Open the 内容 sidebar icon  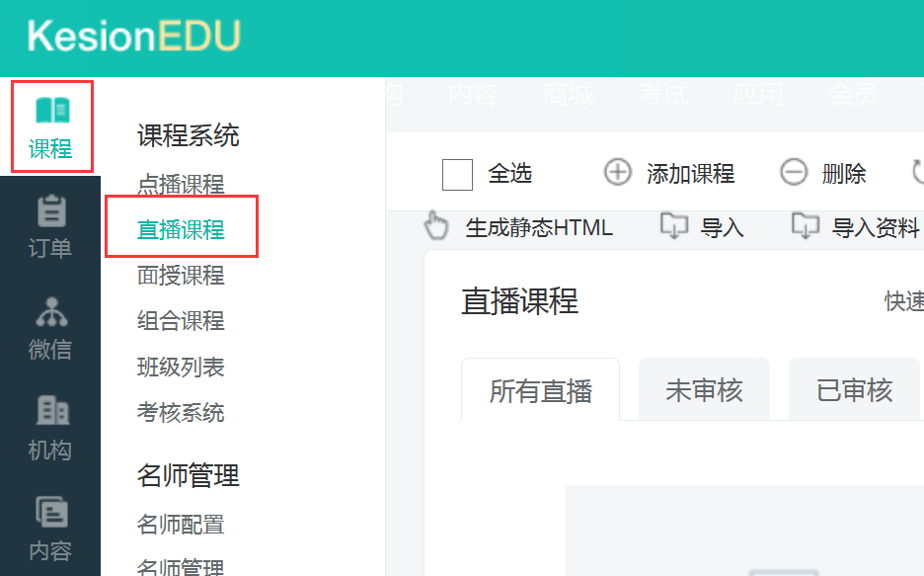[x=50, y=512]
